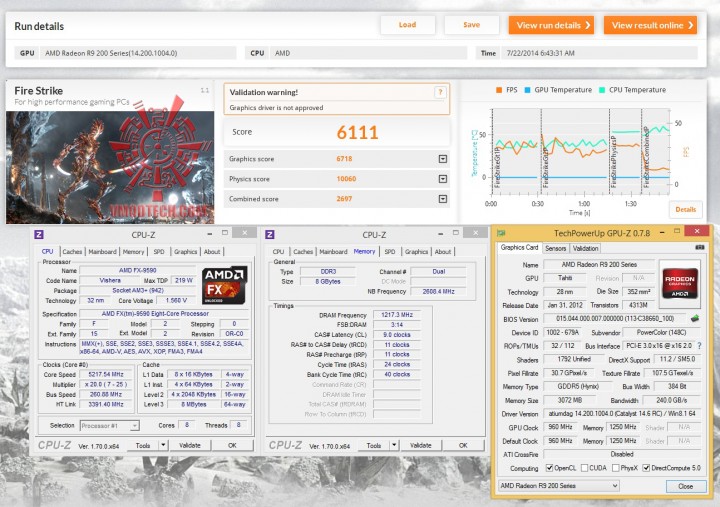Open Mainboard tab in left CPU-Z

[x=102, y=252]
